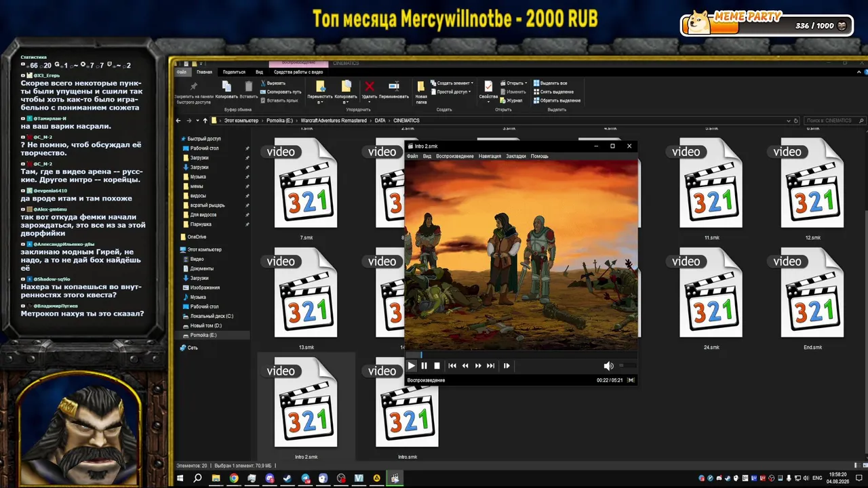
Task: Pause the Intro 2.smk playback
Action: 424,366
